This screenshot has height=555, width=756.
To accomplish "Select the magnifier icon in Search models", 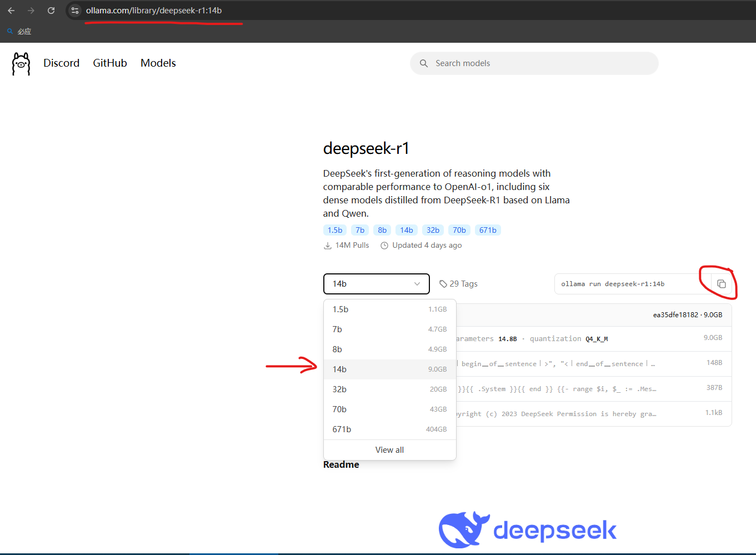I will (424, 63).
